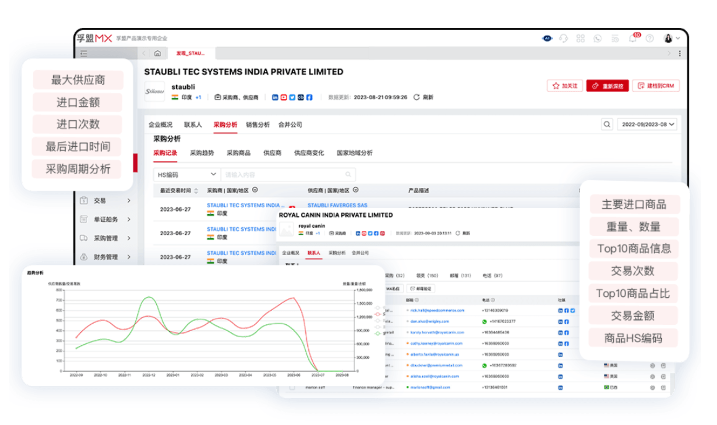Click the 建档到CRM button
Viewport: 717px width, 425px height.
click(655, 86)
